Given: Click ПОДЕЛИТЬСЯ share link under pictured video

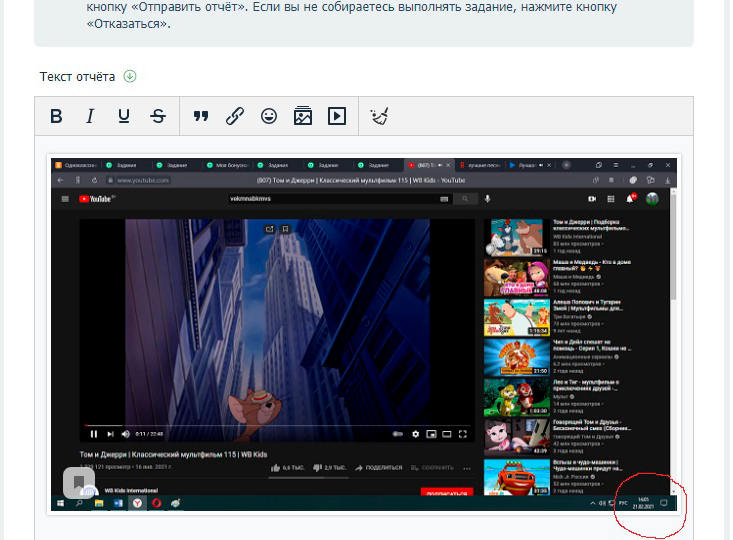Looking at the screenshot, I should pyautogui.click(x=379, y=468).
